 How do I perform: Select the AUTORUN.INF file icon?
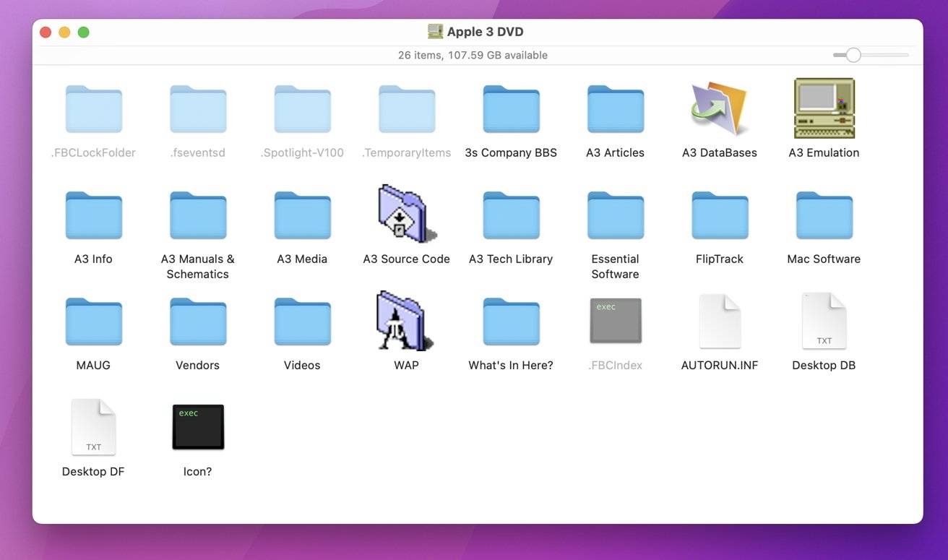[x=719, y=321]
